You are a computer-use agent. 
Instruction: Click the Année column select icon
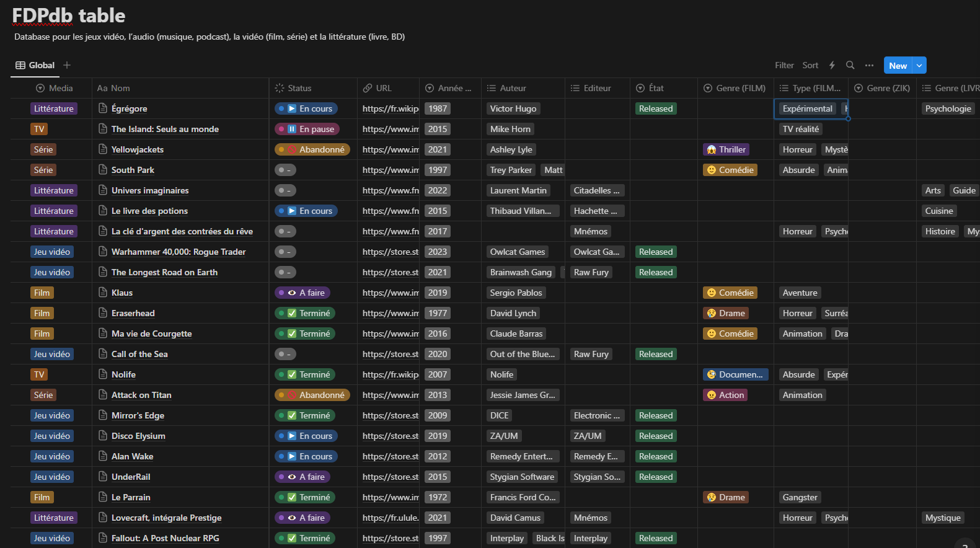click(x=430, y=88)
